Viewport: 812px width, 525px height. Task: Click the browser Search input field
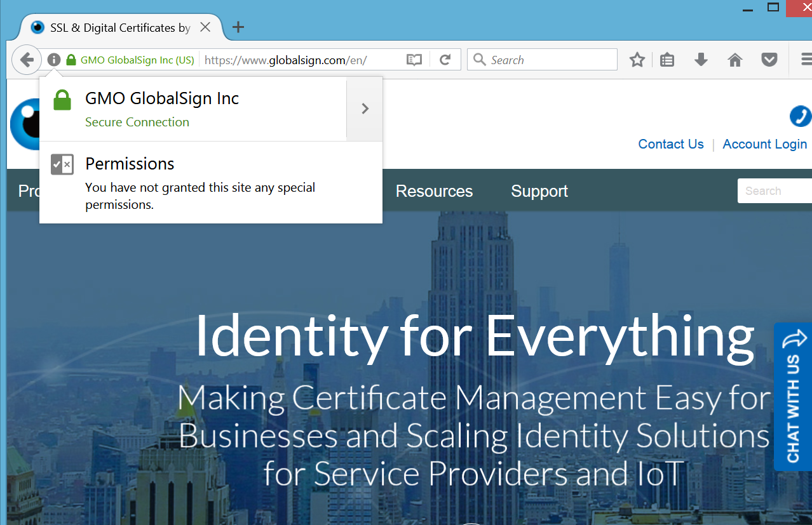[550, 60]
